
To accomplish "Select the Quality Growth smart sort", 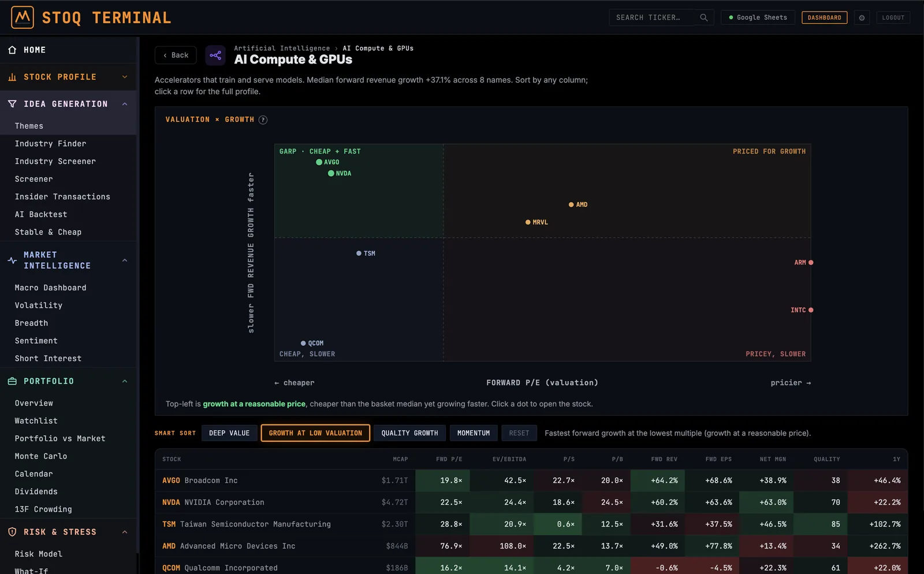I will (409, 433).
